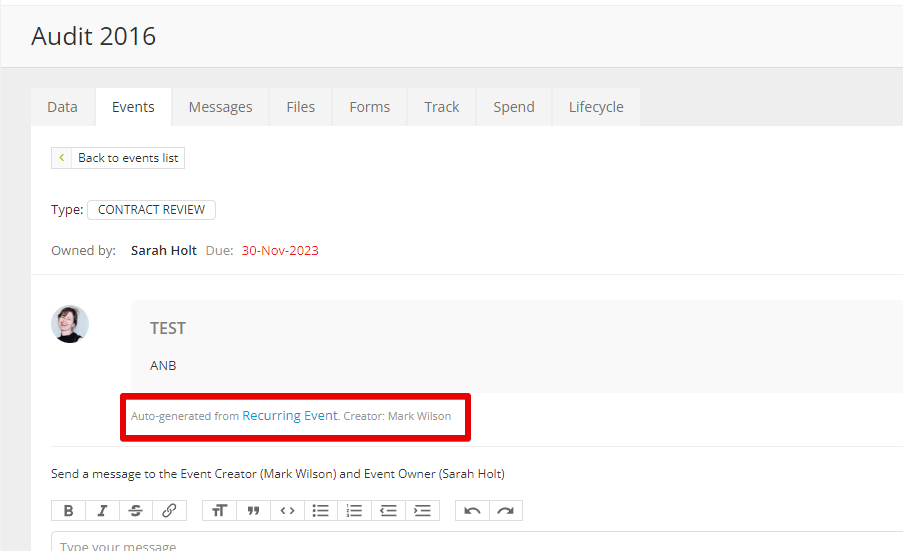Toggle strikethrough formatting button
This screenshot has width=903, height=551.
[135, 510]
